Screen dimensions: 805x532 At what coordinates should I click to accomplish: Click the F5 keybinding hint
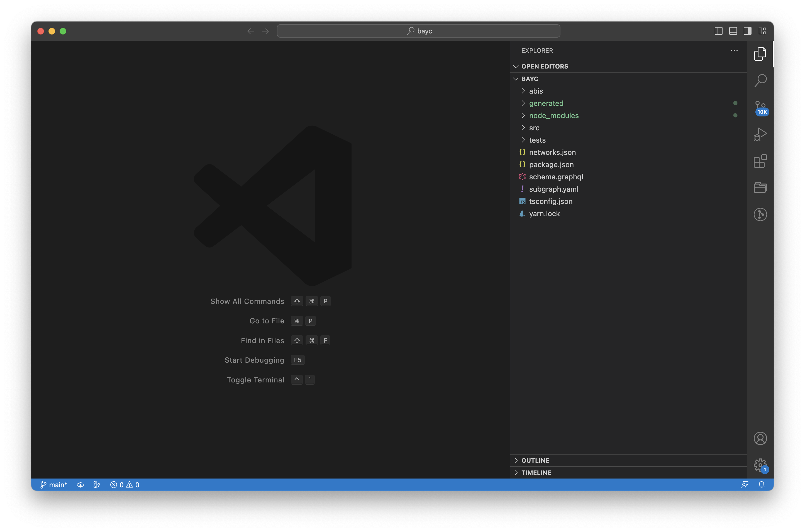(297, 360)
